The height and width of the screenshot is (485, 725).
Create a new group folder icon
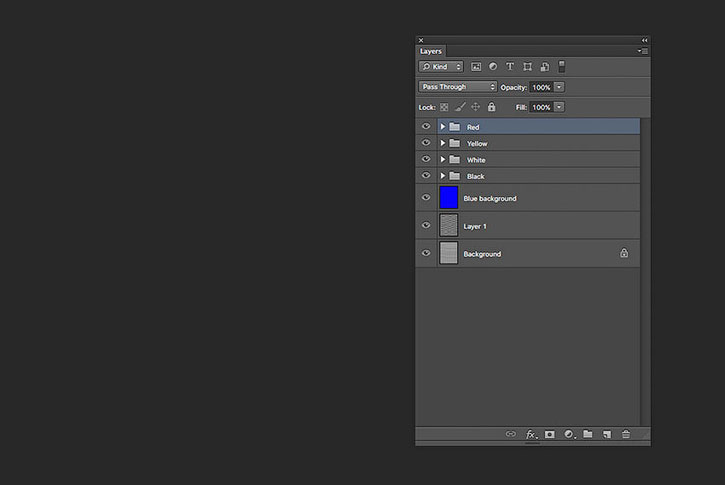tap(588, 434)
